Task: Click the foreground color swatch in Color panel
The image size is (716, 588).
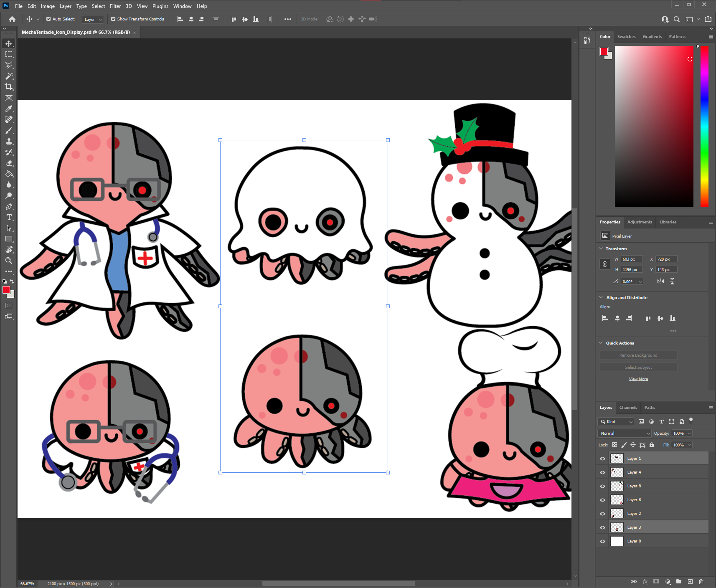Action: (604, 51)
